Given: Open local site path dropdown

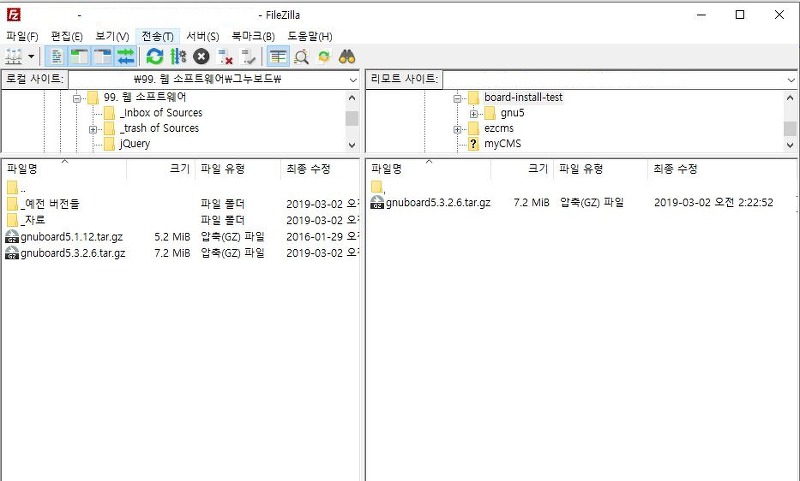Looking at the screenshot, I should [353, 80].
